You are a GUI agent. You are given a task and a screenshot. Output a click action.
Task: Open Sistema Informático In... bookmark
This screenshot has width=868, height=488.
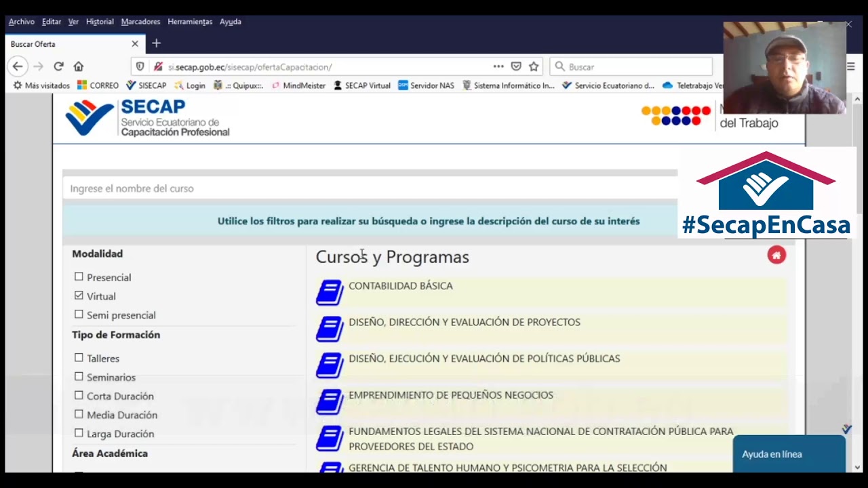[x=508, y=85]
